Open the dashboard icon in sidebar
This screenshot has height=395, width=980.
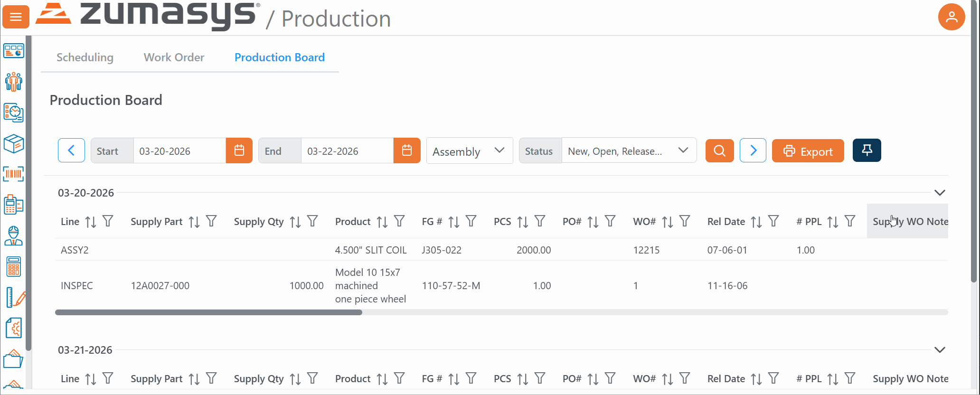click(14, 51)
